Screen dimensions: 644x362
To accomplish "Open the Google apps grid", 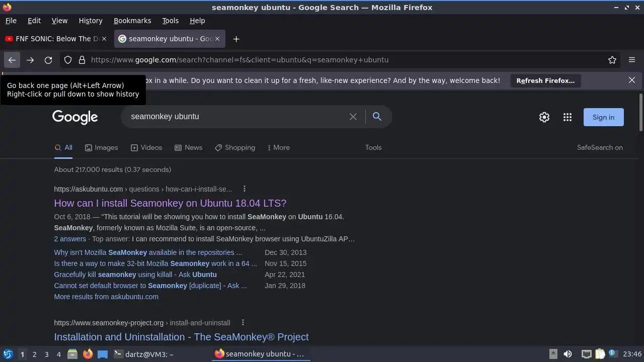I will click(x=568, y=117).
